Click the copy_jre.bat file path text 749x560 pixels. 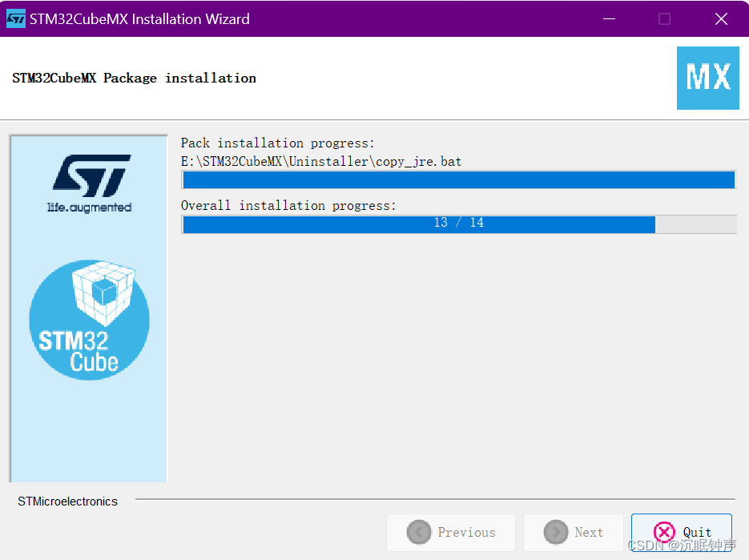click(x=321, y=162)
